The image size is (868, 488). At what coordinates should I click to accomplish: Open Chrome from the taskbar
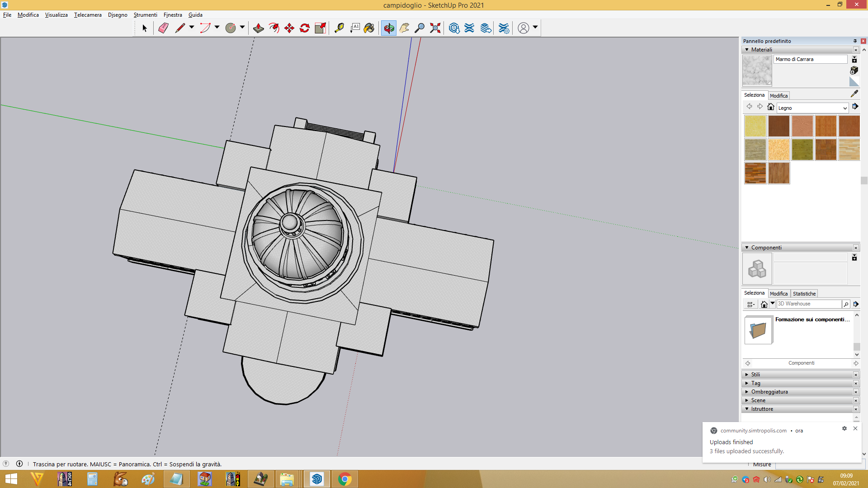344,479
